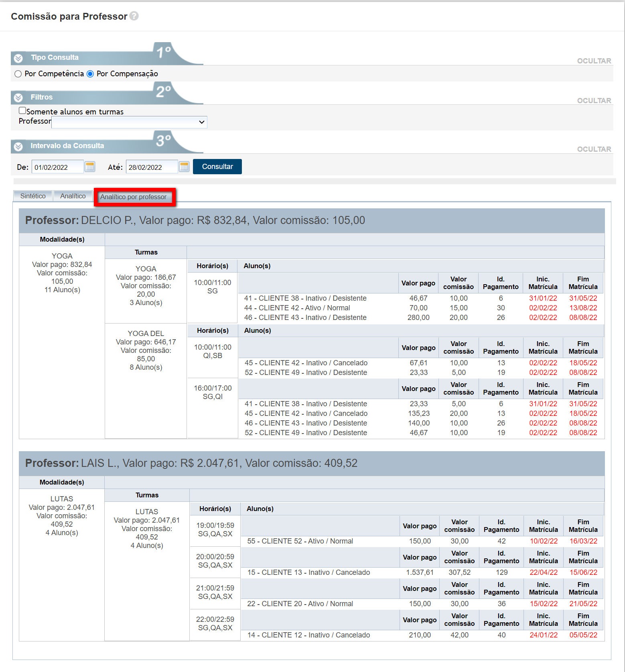Open the Analítico por professor tab

(x=133, y=197)
